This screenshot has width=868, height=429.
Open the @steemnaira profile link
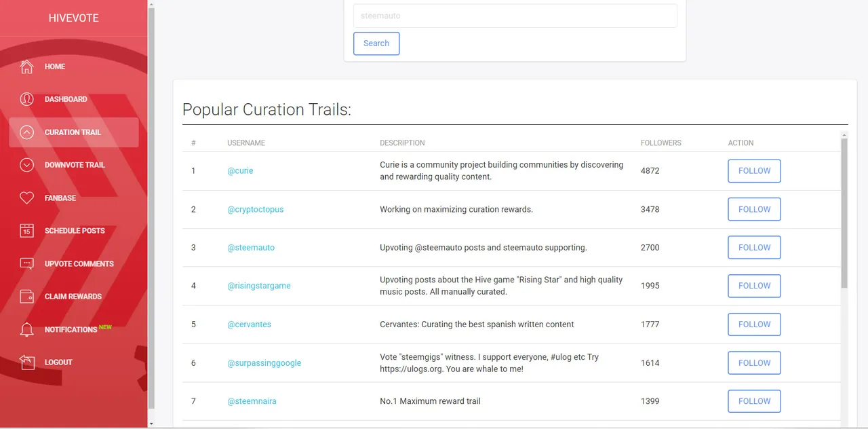coord(252,401)
